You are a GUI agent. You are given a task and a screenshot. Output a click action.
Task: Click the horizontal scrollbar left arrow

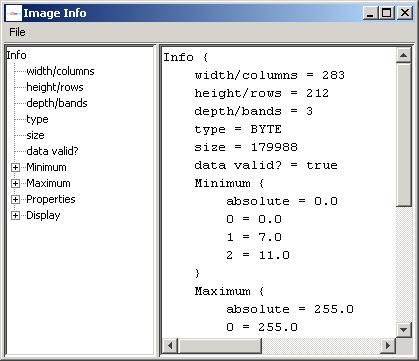[x=170, y=346]
